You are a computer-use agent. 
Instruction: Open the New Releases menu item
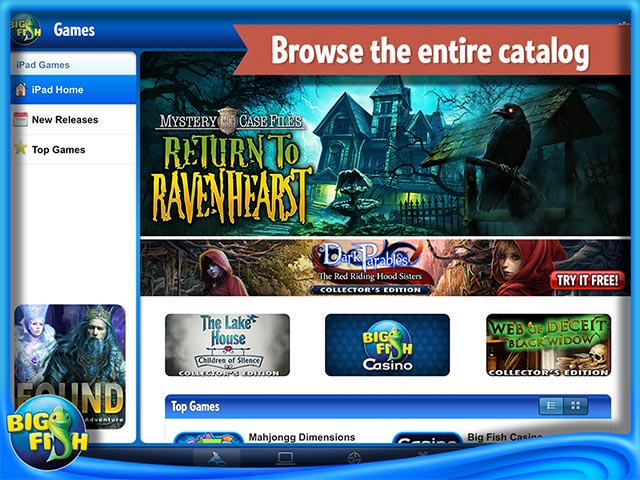(x=65, y=120)
